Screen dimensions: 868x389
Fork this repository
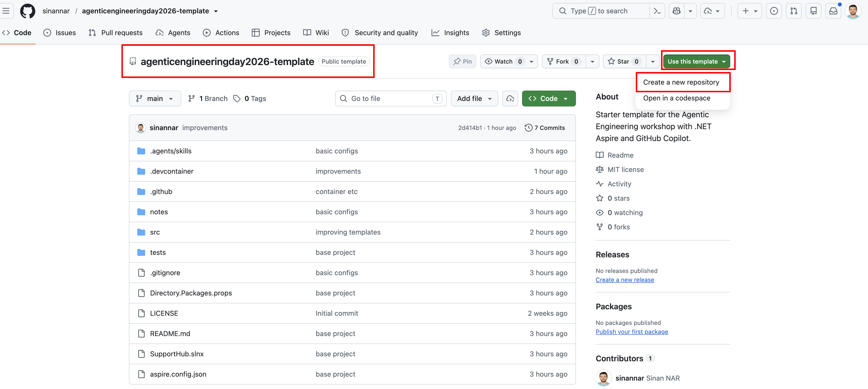(x=564, y=61)
